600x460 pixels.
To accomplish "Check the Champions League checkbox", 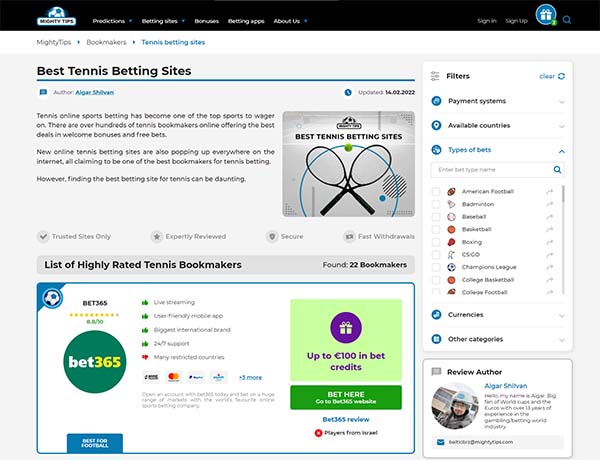I will (x=436, y=267).
